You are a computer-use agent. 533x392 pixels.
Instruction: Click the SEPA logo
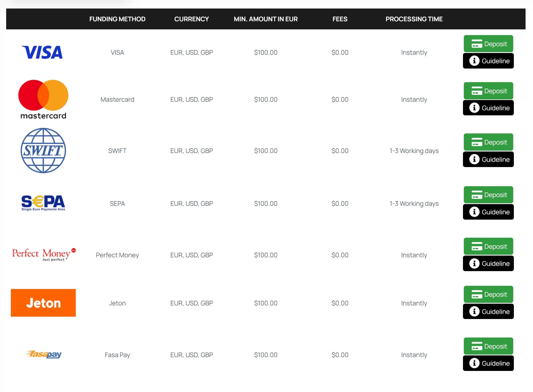click(x=43, y=203)
